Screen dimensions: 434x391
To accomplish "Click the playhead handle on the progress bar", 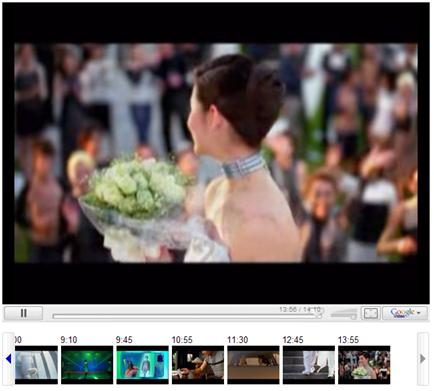I will coord(319,316).
